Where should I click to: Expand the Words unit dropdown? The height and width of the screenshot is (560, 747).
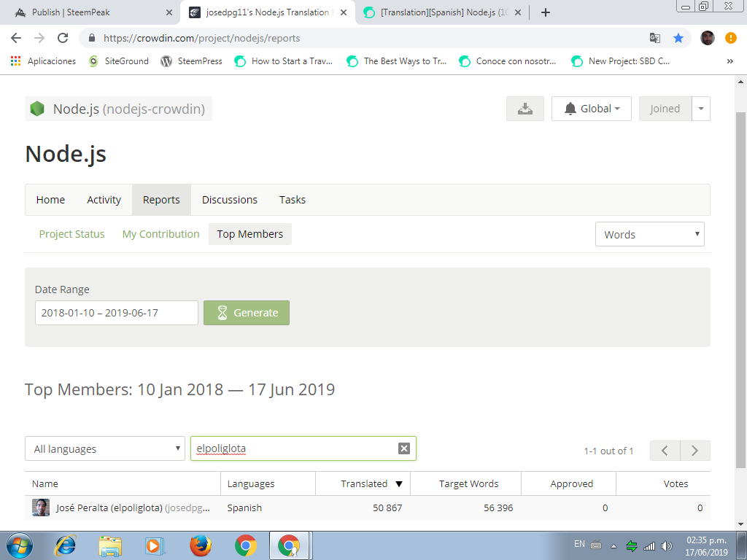(x=649, y=234)
